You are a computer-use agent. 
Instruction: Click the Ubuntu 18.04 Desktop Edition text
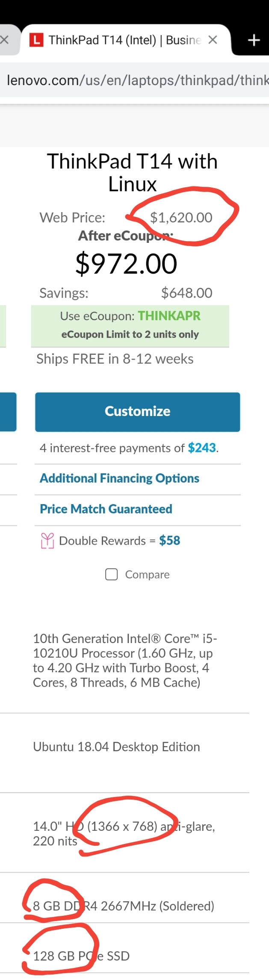click(116, 747)
